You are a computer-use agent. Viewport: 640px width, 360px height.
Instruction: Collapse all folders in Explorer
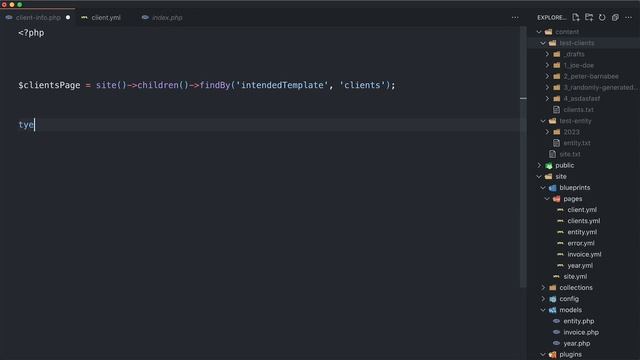(615, 17)
